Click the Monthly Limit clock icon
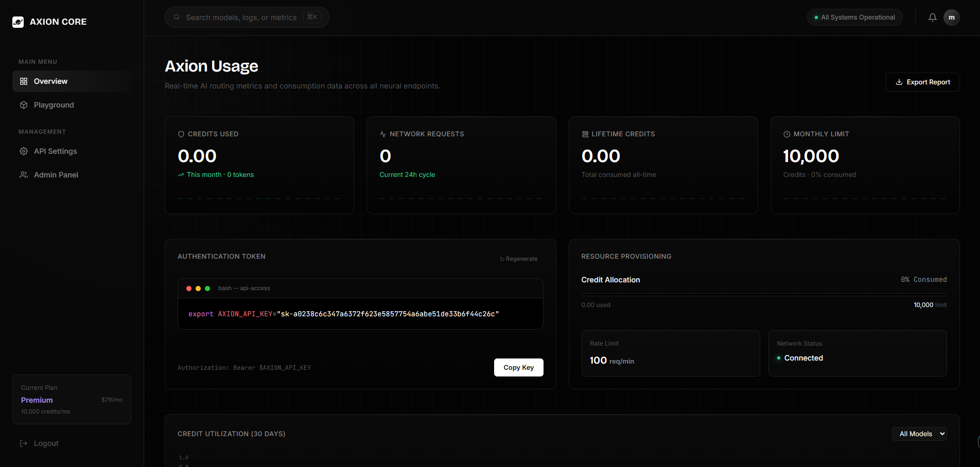980x467 pixels. 786,134
